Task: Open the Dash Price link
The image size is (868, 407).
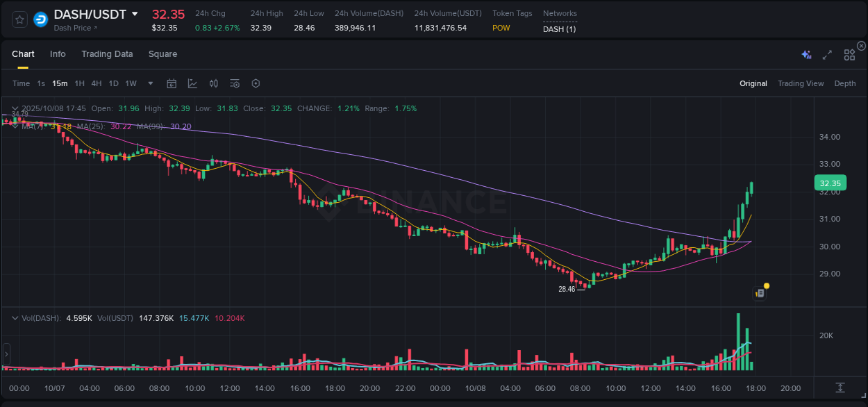Action: [x=73, y=28]
